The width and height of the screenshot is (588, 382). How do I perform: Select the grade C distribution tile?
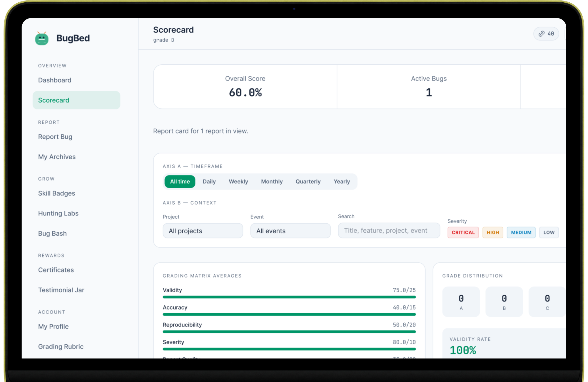coord(547,302)
